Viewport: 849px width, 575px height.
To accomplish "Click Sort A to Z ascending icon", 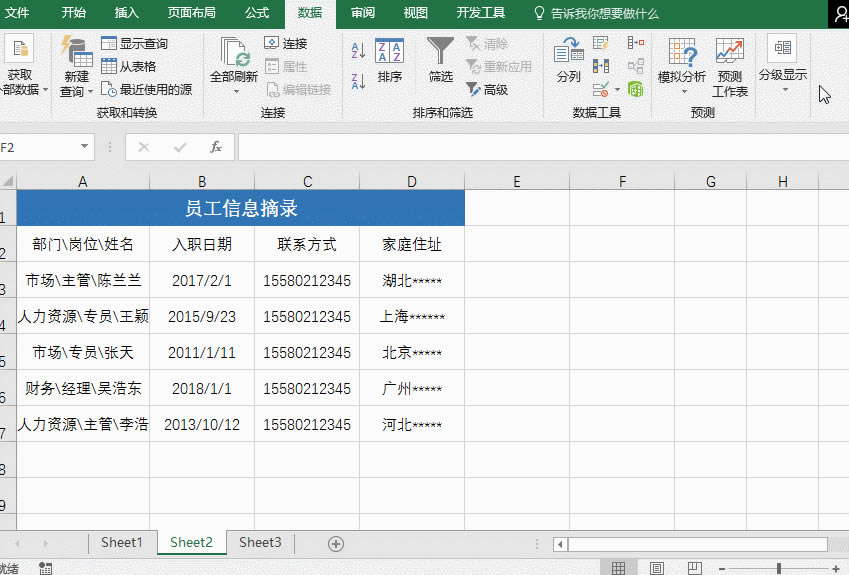I will [359, 51].
